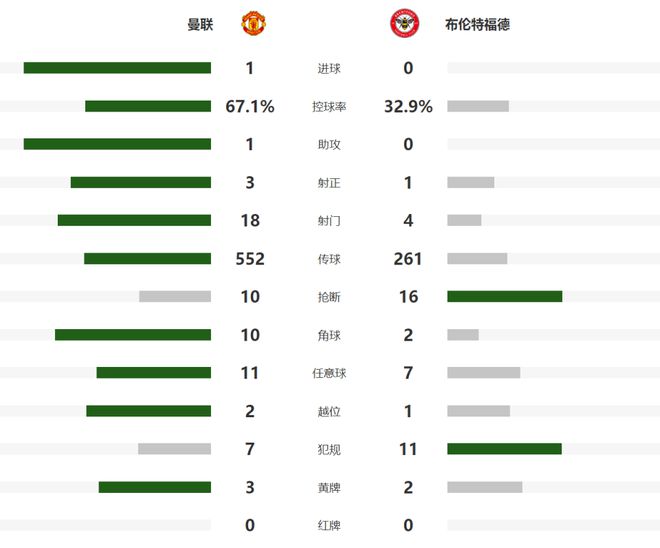Select the 越位 stat label
This screenshot has width=660, height=548.
(x=329, y=411)
